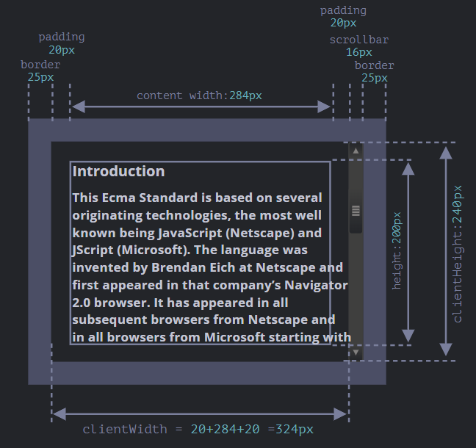Click the scrollbar thumb grip

click(356, 211)
